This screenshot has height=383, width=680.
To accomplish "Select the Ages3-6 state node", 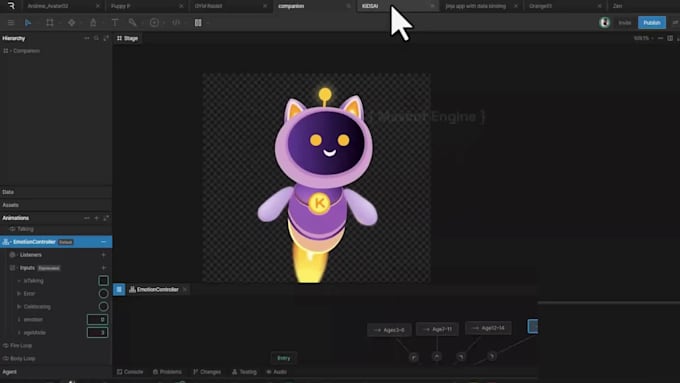I will pyautogui.click(x=389, y=330).
